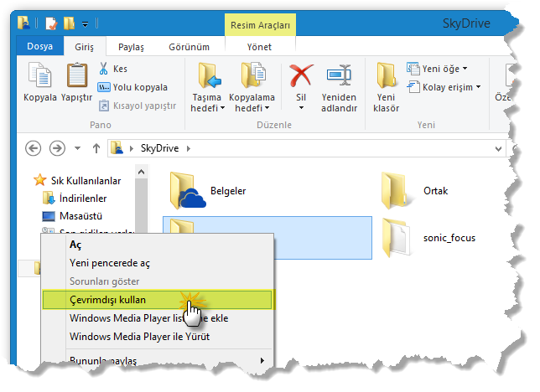Select Masaüstü in navigation pane
Screen dimensions: 540x392
[72, 216]
